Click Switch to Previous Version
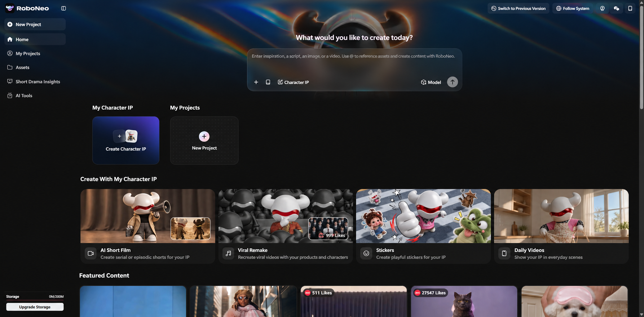 (x=519, y=8)
